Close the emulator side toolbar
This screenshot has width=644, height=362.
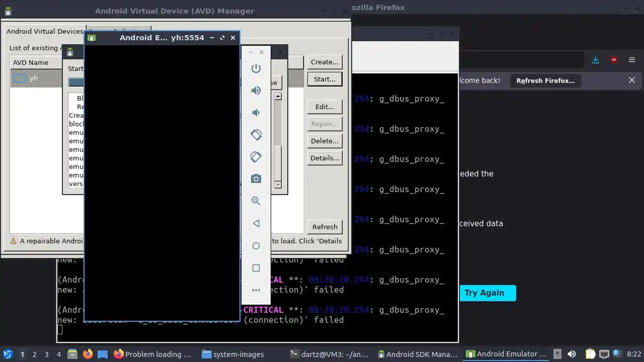pos(262,52)
